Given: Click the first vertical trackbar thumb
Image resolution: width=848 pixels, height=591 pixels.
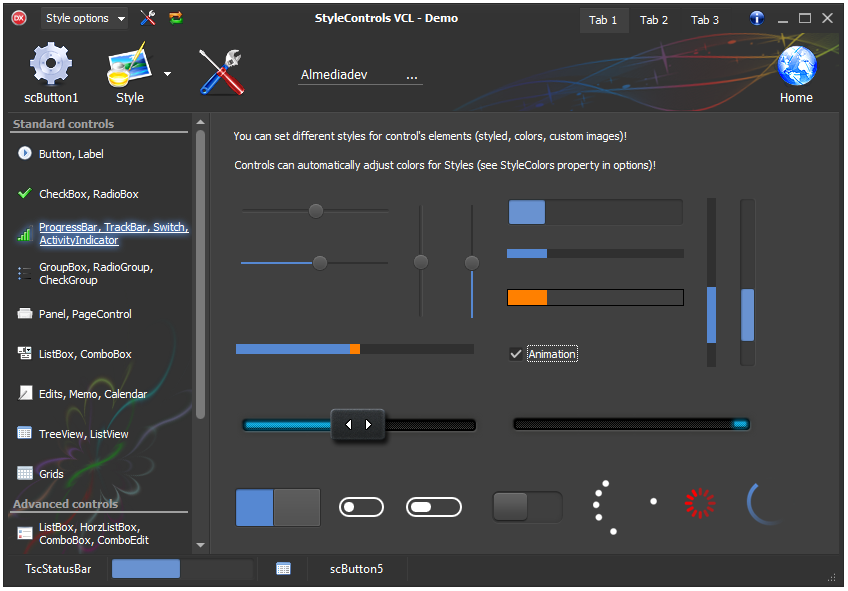Looking at the screenshot, I should [421, 262].
